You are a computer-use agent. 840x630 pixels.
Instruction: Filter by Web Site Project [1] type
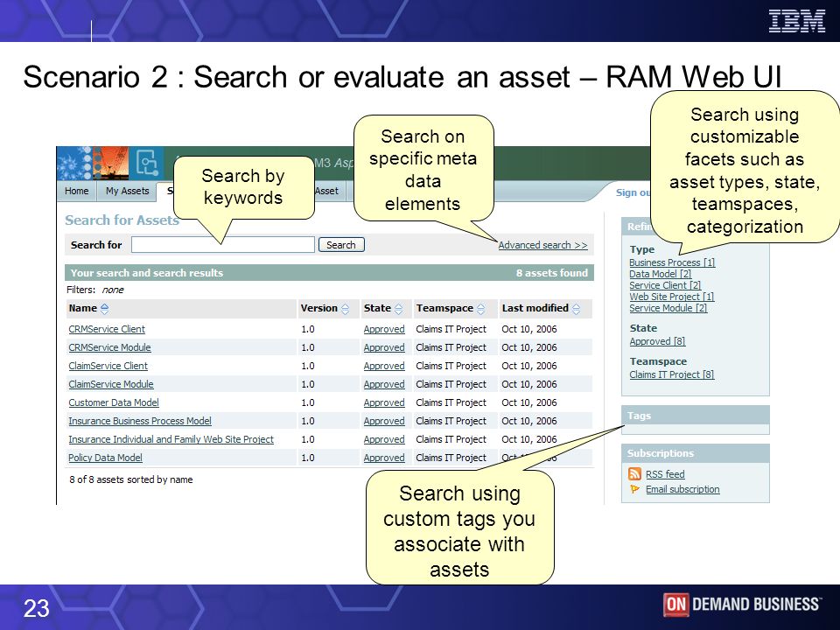[x=671, y=297]
